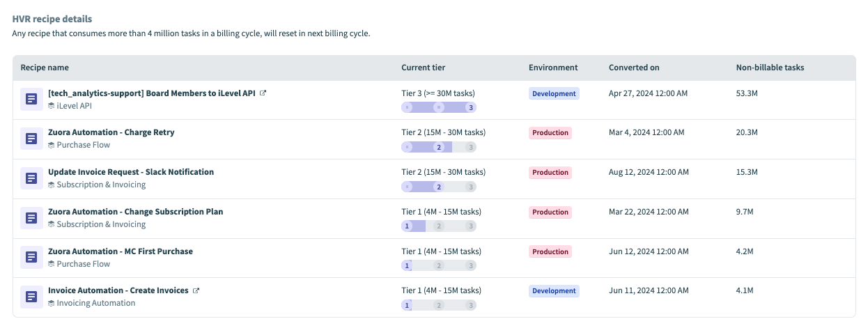Click the Current tier column header
868x335 pixels.
(423, 68)
